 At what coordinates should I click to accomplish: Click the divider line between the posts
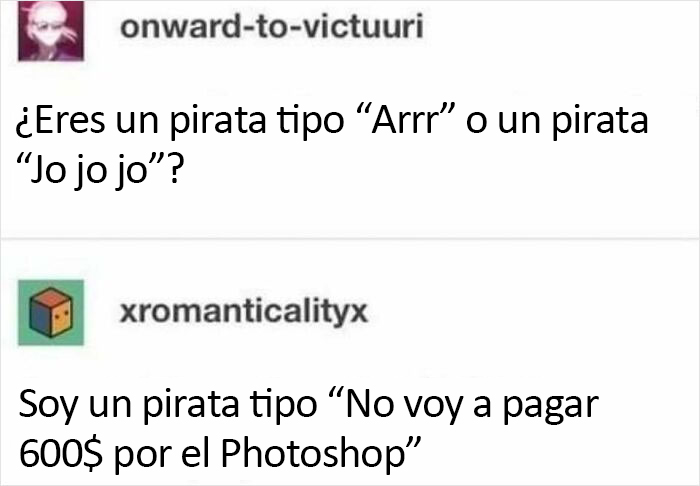click(x=350, y=239)
